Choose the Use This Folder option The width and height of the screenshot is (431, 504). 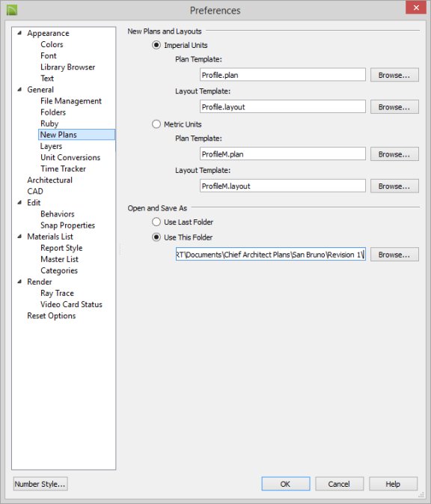156,237
